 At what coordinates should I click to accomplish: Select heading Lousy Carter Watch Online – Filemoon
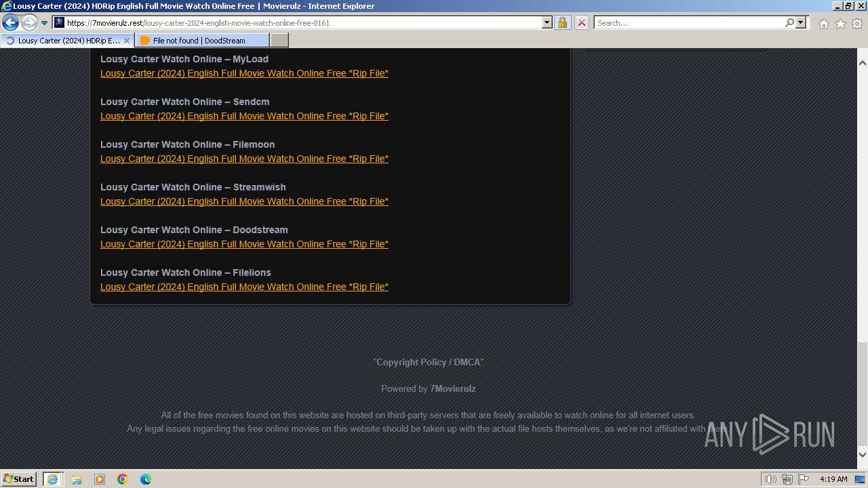pos(188,144)
